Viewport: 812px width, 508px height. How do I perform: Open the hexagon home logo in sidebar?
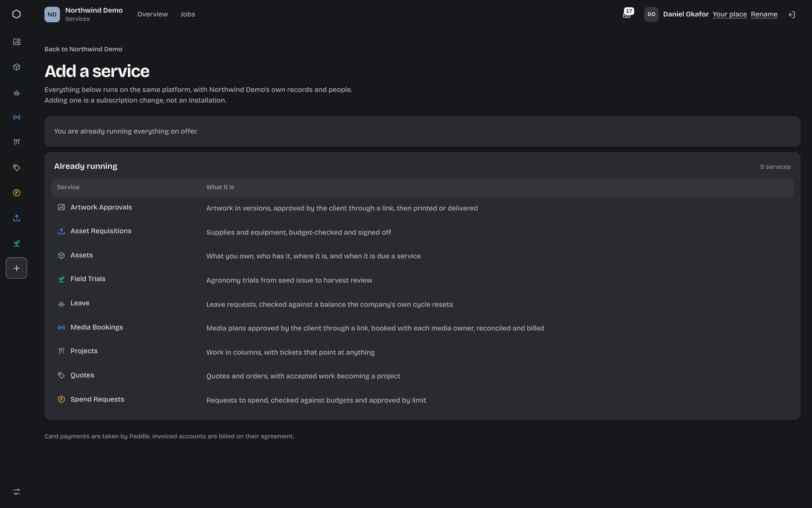click(16, 14)
